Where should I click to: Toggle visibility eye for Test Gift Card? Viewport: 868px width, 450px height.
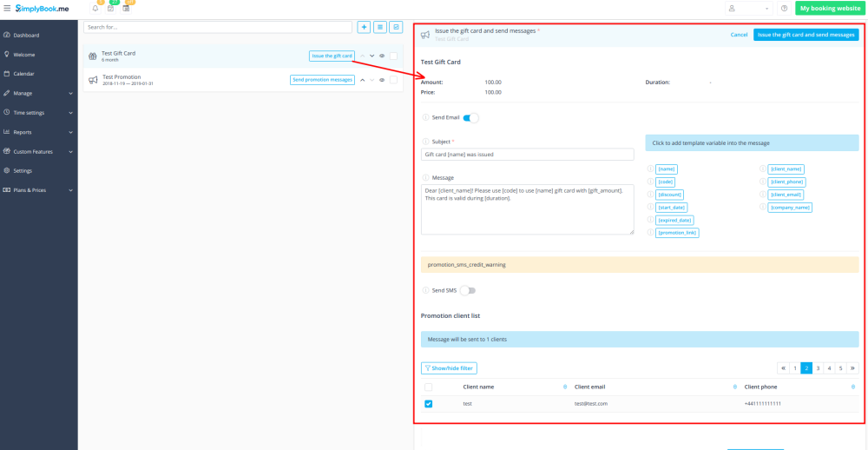[x=382, y=56]
